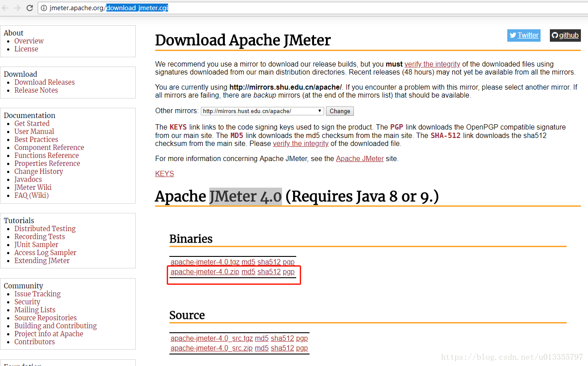Click the Change mirror button
This screenshot has width=588, height=366.
[x=340, y=111]
